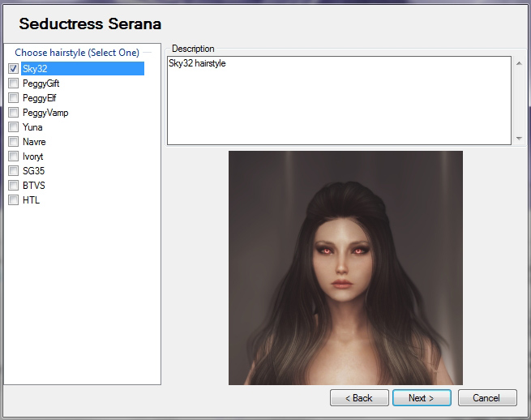Click the Ivoryt label text
Viewport: 531px width, 420px height.
(x=33, y=156)
